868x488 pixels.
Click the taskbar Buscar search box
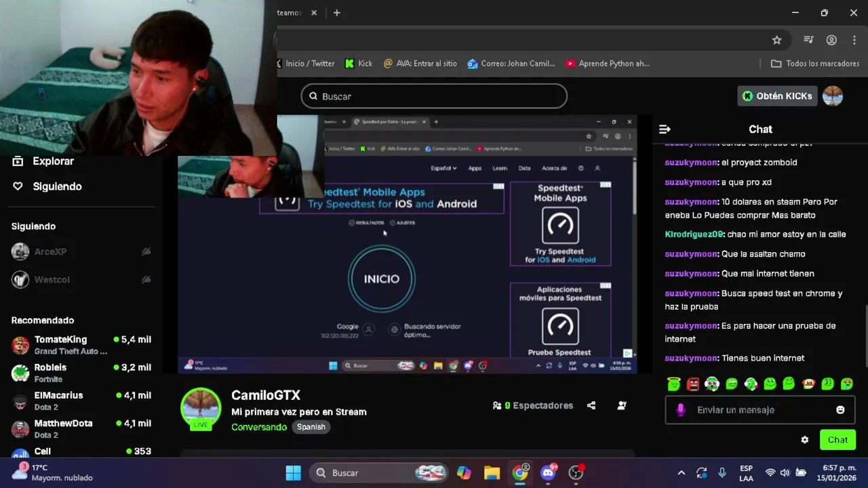click(x=379, y=472)
